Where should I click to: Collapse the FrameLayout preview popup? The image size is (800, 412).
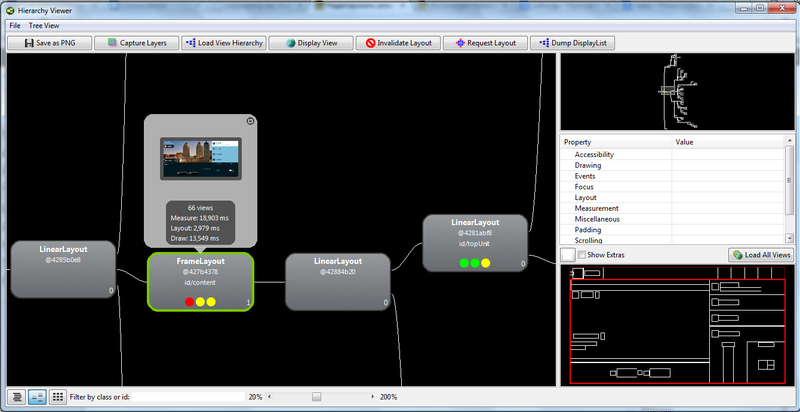(250, 121)
